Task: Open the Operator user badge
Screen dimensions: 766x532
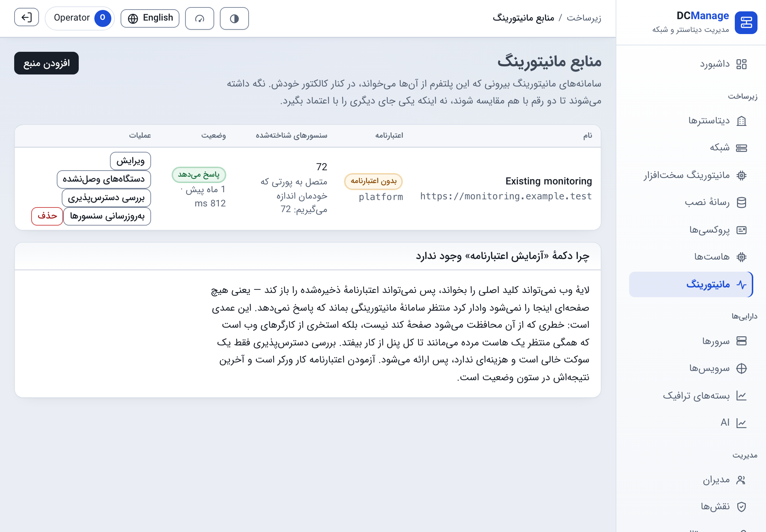Action: point(80,18)
